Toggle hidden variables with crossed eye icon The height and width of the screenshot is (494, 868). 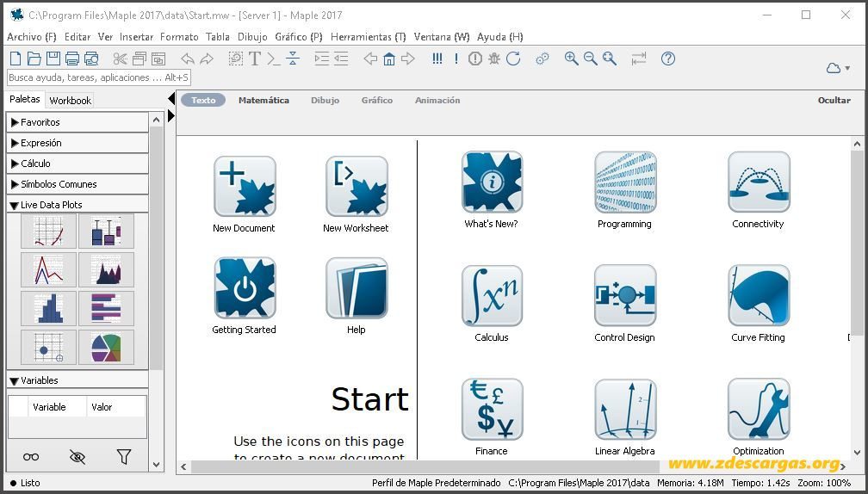[x=77, y=456]
